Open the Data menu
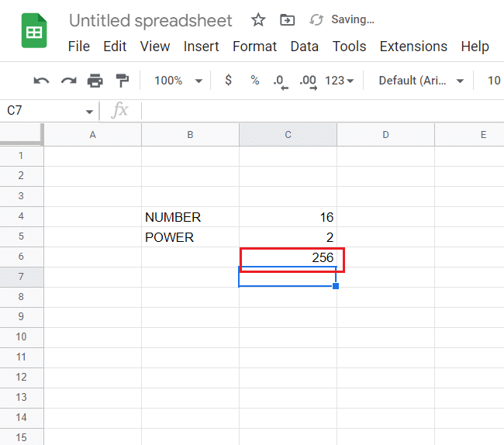This screenshot has height=445, width=504. coord(305,47)
